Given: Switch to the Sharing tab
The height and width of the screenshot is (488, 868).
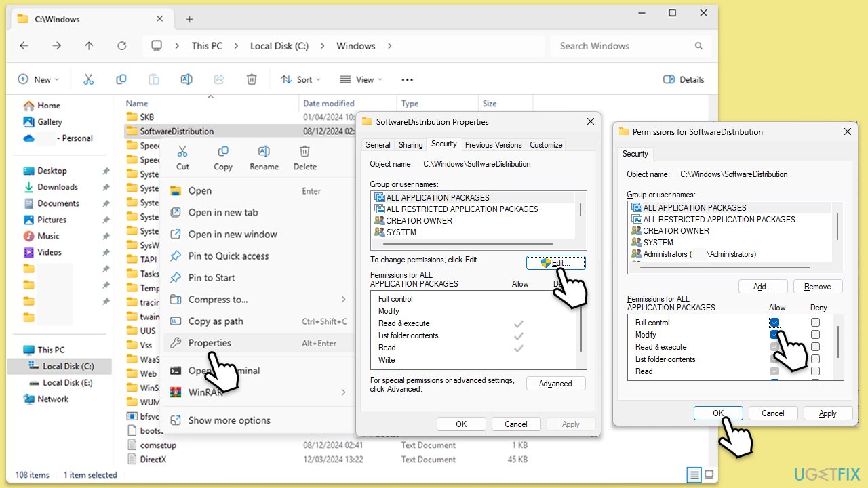Looking at the screenshot, I should pyautogui.click(x=410, y=145).
